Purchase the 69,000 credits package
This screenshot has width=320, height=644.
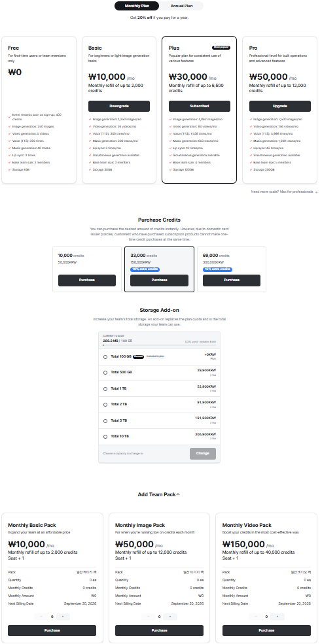tap(232, 280)
